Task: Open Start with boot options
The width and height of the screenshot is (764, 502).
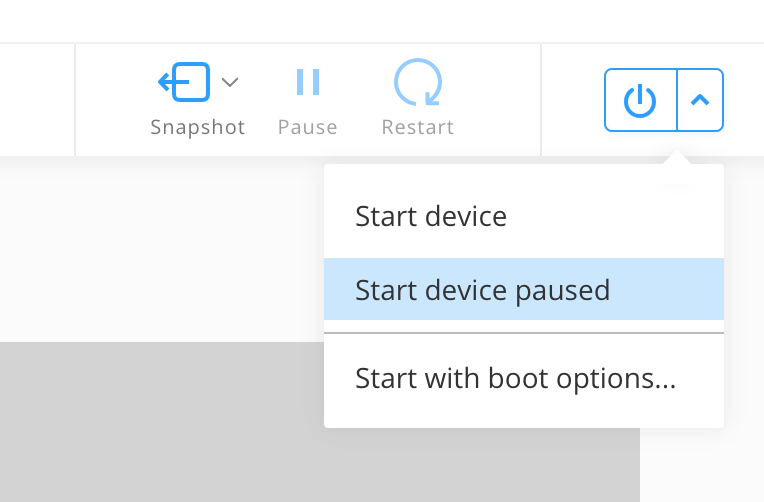Action: (x=516, y=379)
